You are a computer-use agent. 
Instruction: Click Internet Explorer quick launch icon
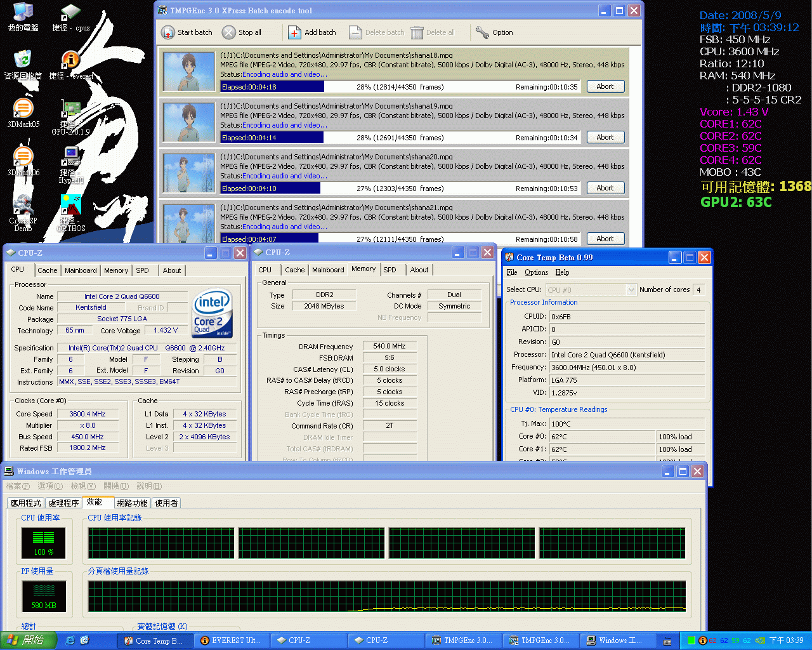70,640
